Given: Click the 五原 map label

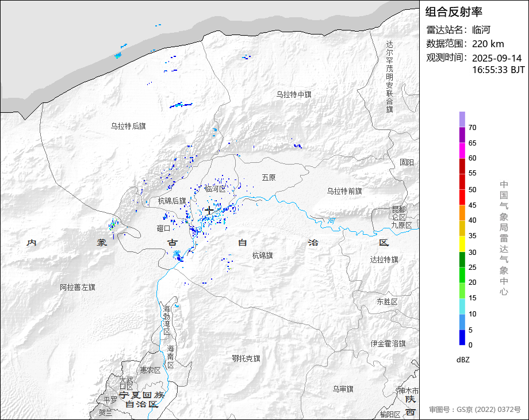Looking at the screenshot, I should pos(269,178).
